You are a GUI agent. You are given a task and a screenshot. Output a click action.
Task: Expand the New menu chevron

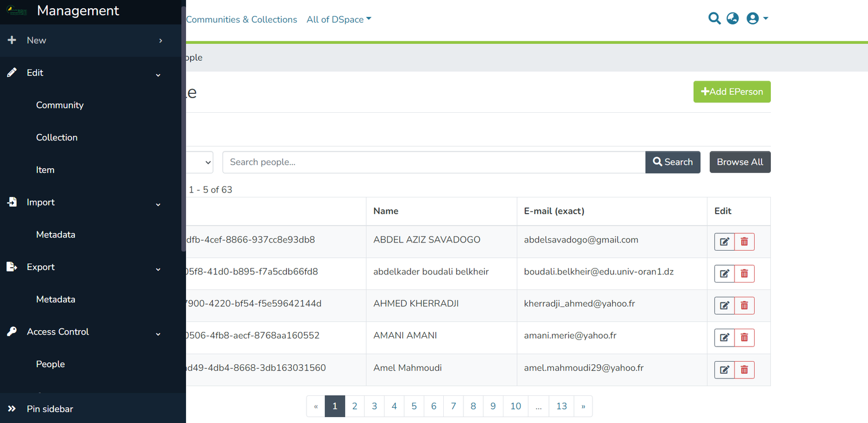coord(161,41)
